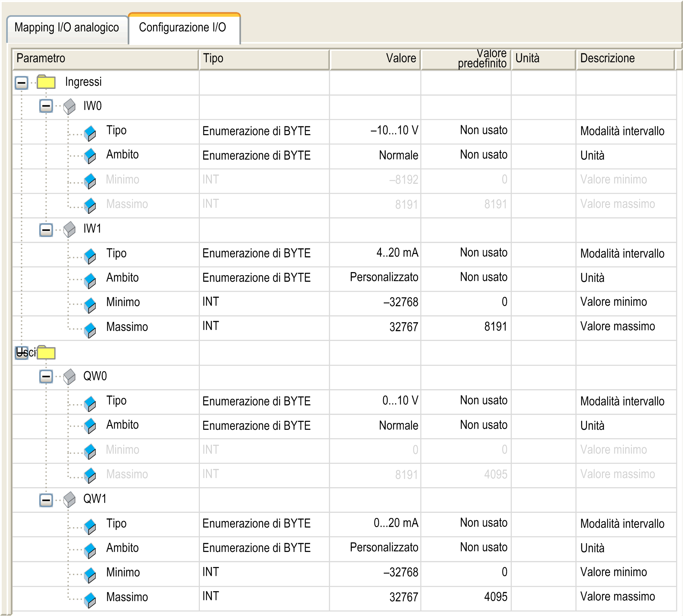Image resolution: width=683 pixels, height=616 pixels.
Task: Click the blue cube icon for QW1 Massimo
Action: [90, 600]
